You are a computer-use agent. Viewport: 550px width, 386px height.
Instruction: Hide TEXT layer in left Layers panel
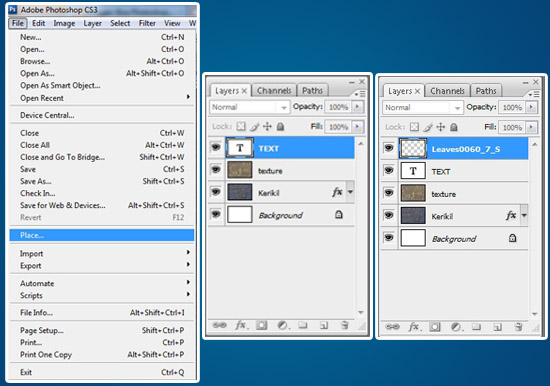point(216,147)
